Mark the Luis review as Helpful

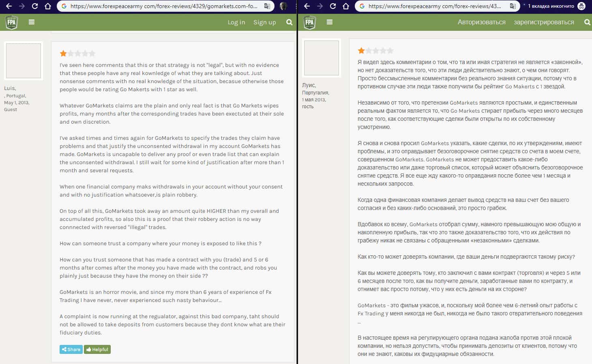click(x=97, y=349)
